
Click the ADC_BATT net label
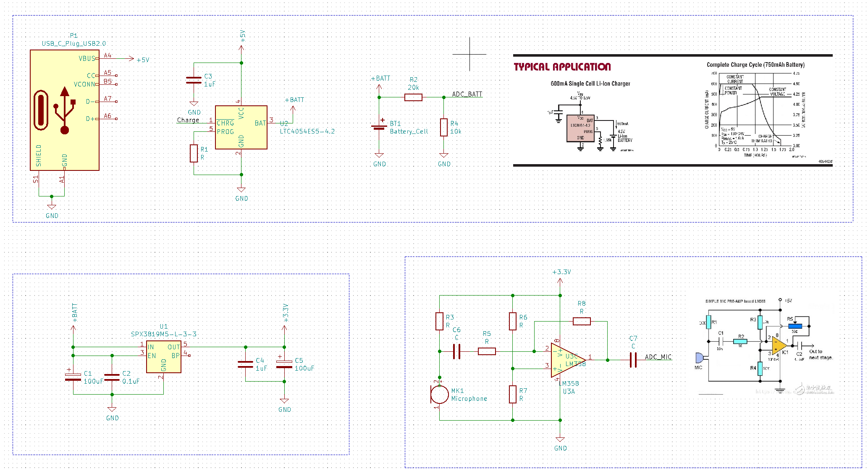pos(467,94)
